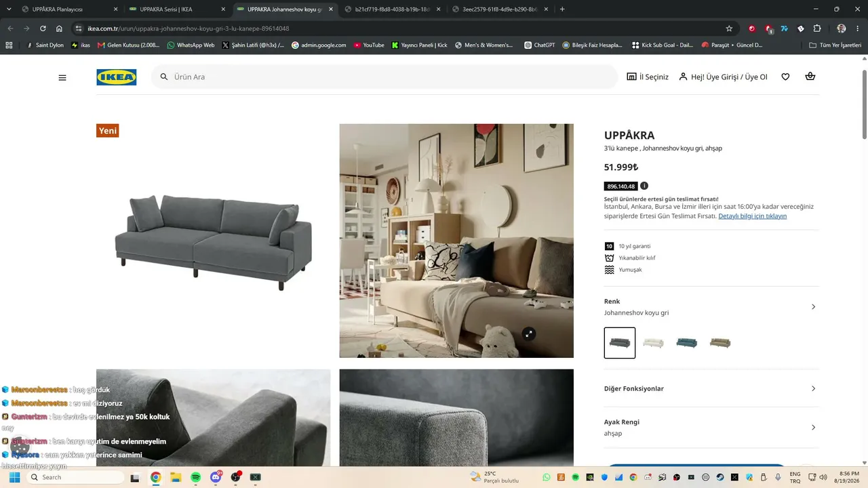Expand the Renk color section
Screen dimensions: 868x488
tap(711, 307)
